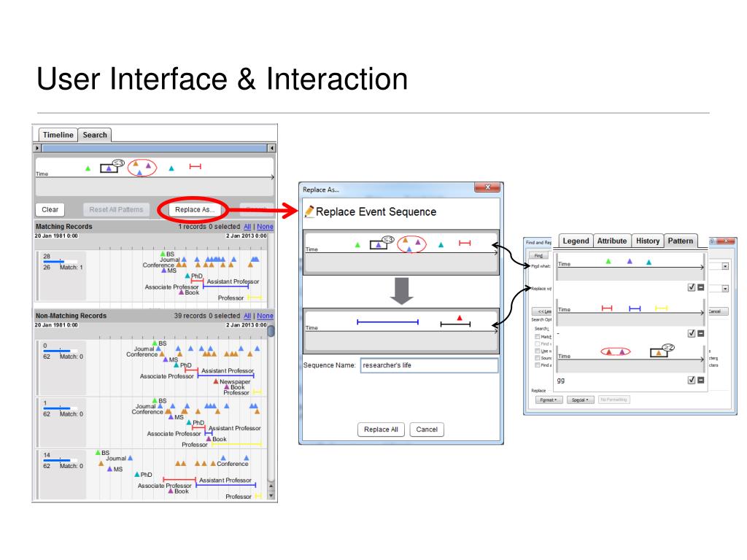Click red interval in dialog source pattern
The image size is (747, 560).
[465, 243]
